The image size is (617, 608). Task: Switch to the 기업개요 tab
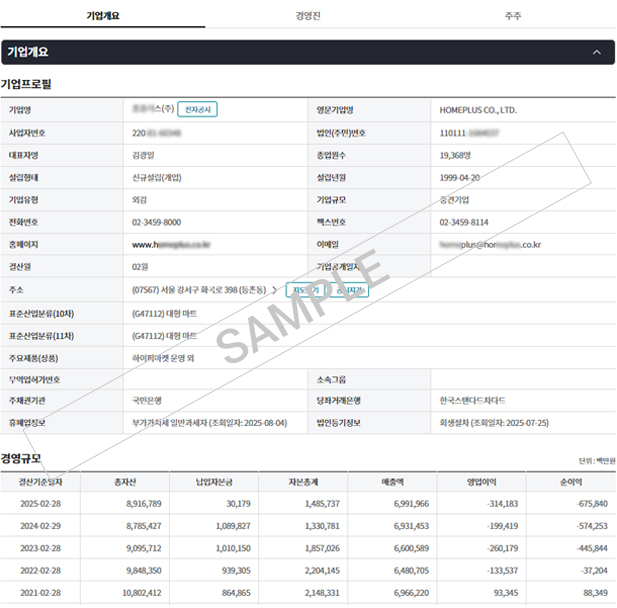tap(103, 15)
